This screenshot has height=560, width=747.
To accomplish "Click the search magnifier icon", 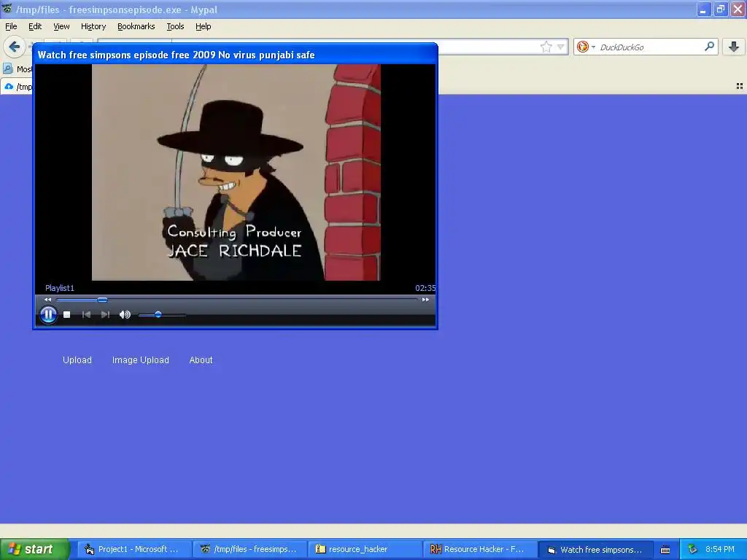I will coord(709,47).
